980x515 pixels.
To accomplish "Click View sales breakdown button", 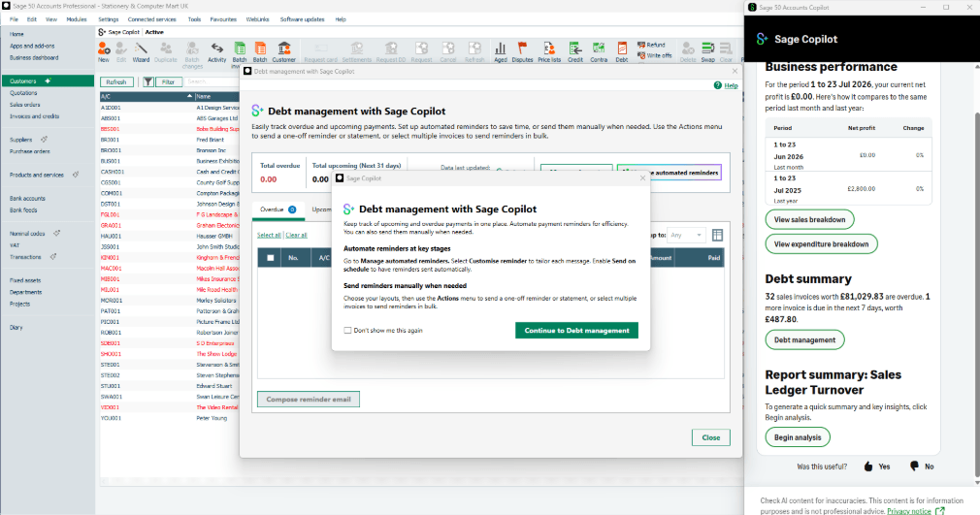I will click(x=809, y=219).
